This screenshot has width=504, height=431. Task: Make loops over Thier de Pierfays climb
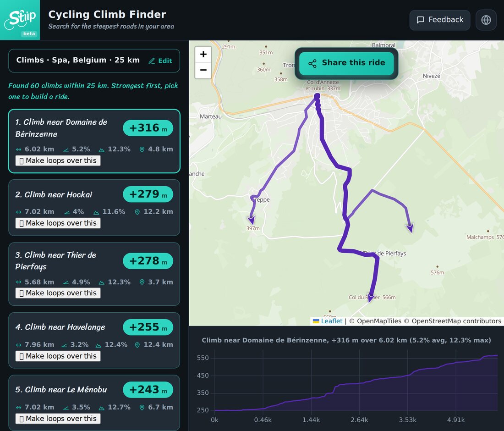pyautogui.click(x=58, y=293)
